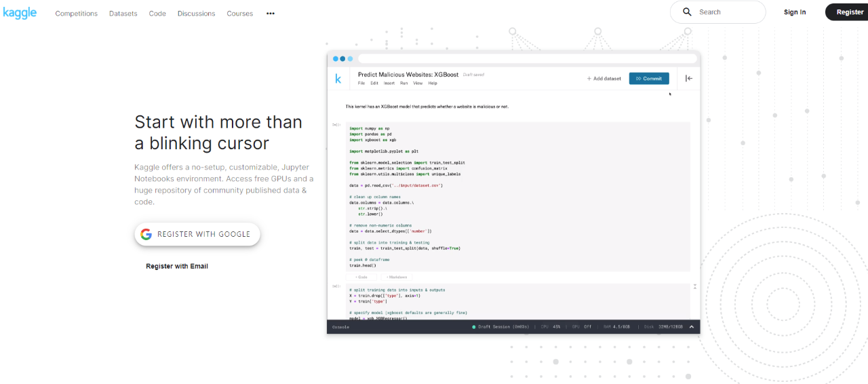Click the heading Start with more than a blinking cursor
Viewport: 868px width, 384px height.
tap(218, 132)
